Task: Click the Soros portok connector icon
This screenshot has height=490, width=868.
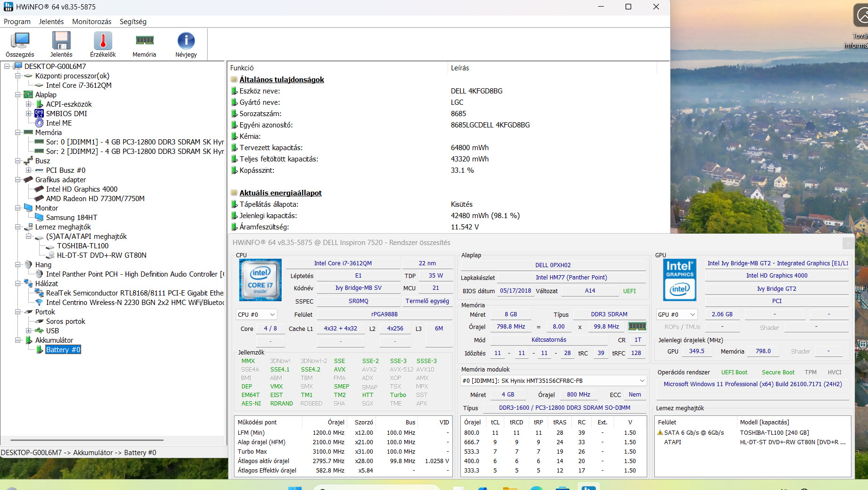Action: tap(39, 321)
